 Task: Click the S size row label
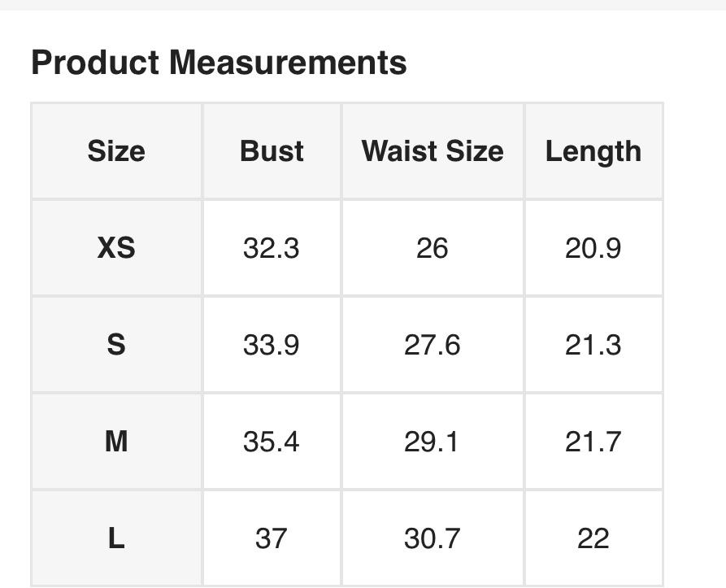(x=116, y=345)
